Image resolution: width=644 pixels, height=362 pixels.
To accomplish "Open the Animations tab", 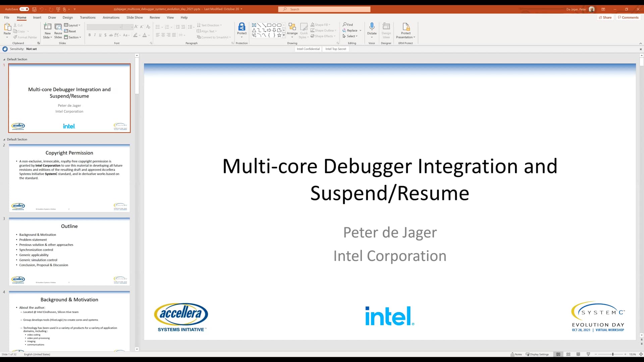I will tap(111, 17).
